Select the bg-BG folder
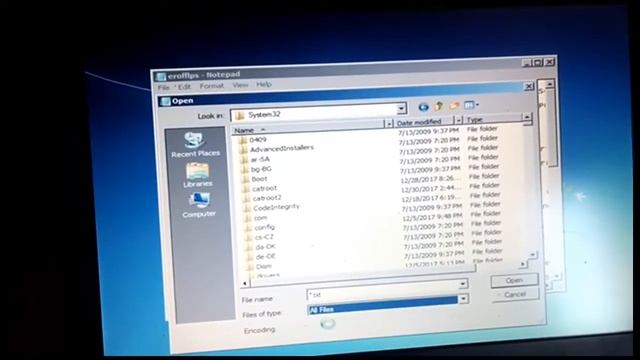This screenshot has height=360, width=640. pyautogui.click(x=261, y=169)
